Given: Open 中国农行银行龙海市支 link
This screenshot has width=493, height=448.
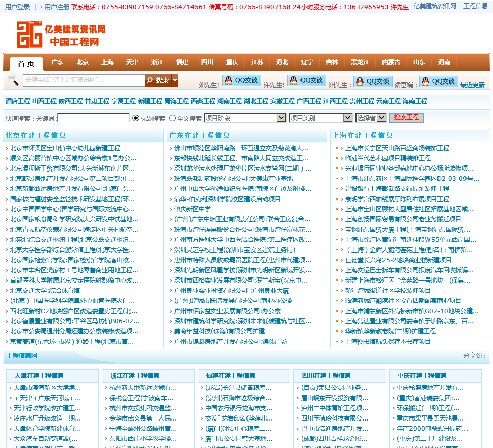Looking at the screenshot, I should [x=239, y=408].
